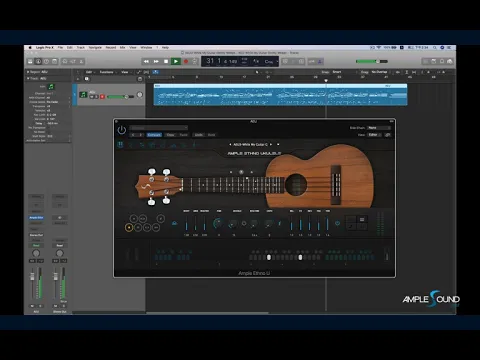Click the green Play button
Image resolution: width=480 pixels, height=360 pixels.
click(x=176, y=61)
